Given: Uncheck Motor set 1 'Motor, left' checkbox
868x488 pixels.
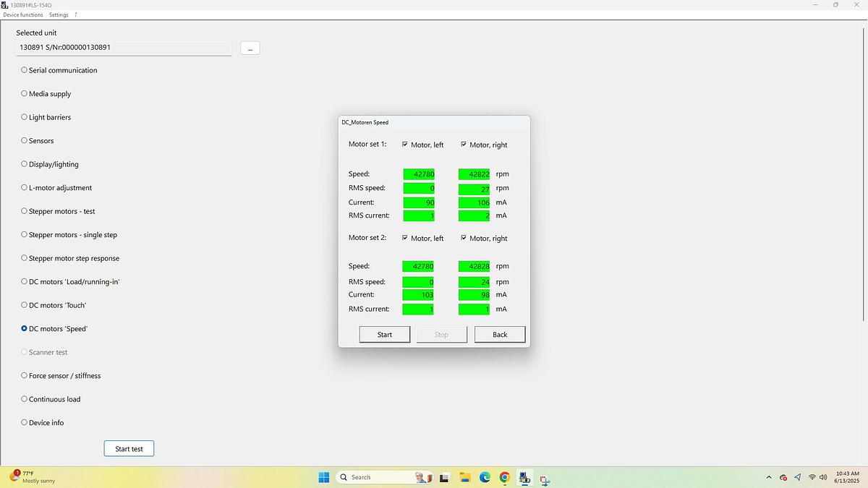Looking at the screenshot, I should click(405, 145).
